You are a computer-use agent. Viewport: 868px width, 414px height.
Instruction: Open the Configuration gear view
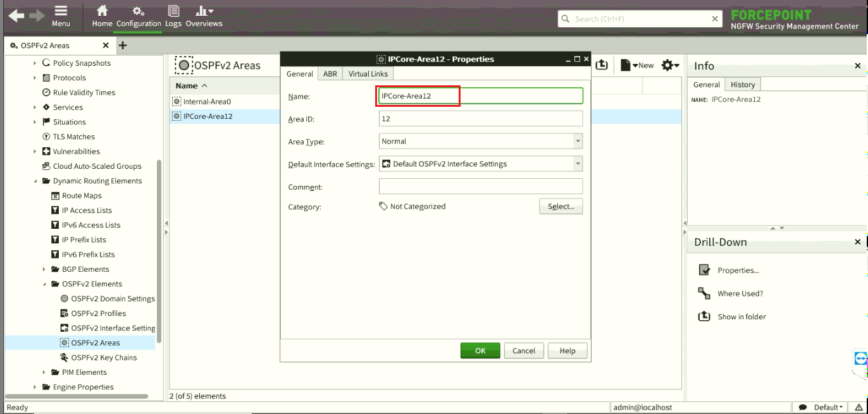(139, 11)
